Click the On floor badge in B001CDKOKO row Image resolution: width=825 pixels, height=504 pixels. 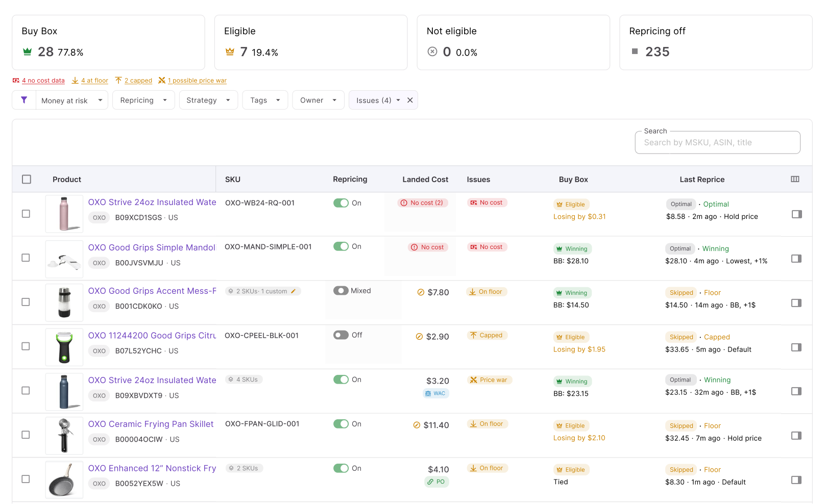pos(487,292)
